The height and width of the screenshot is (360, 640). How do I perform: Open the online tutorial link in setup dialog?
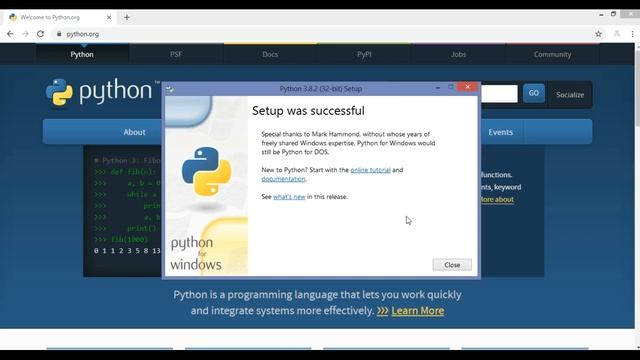point(370,170)
